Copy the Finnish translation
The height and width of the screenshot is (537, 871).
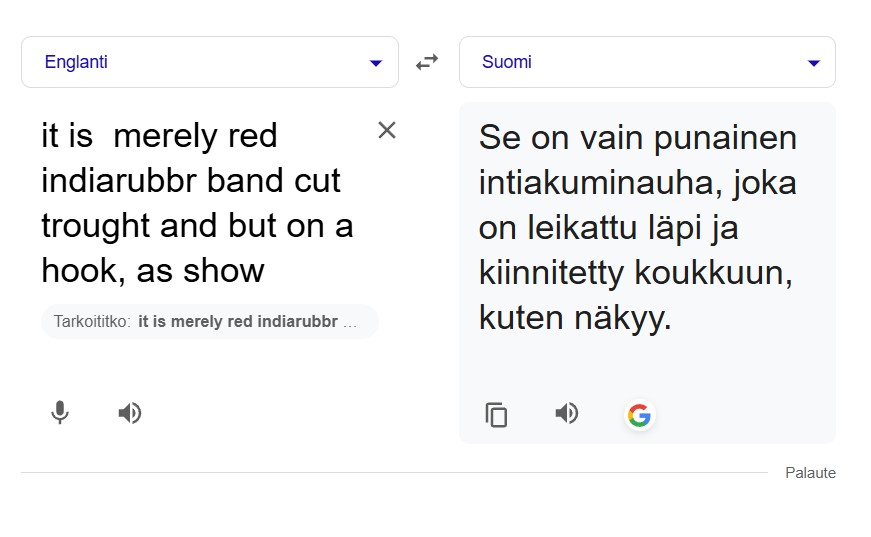coord(496,415)
